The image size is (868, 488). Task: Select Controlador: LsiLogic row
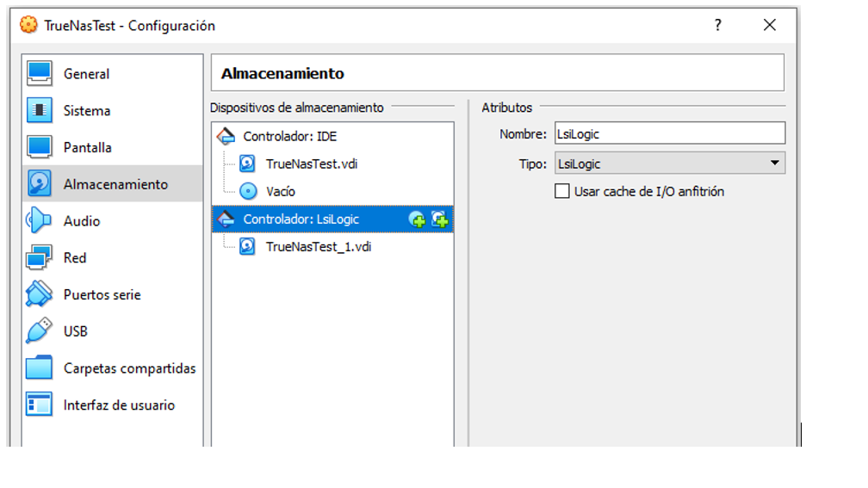(x=332, y=219)
